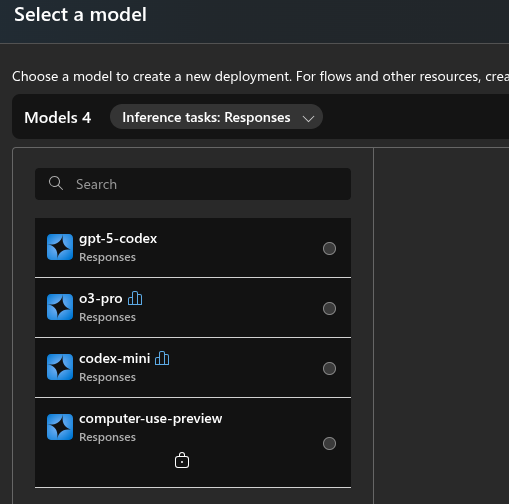This screenshot has width=509, height=504.
Task: Click the o3-pro model name
Action: pos(101,299)
